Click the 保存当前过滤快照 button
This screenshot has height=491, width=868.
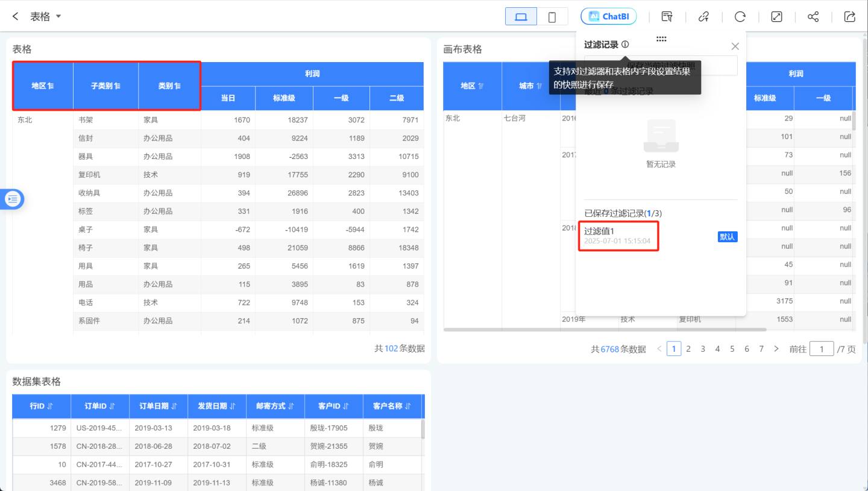661,66
